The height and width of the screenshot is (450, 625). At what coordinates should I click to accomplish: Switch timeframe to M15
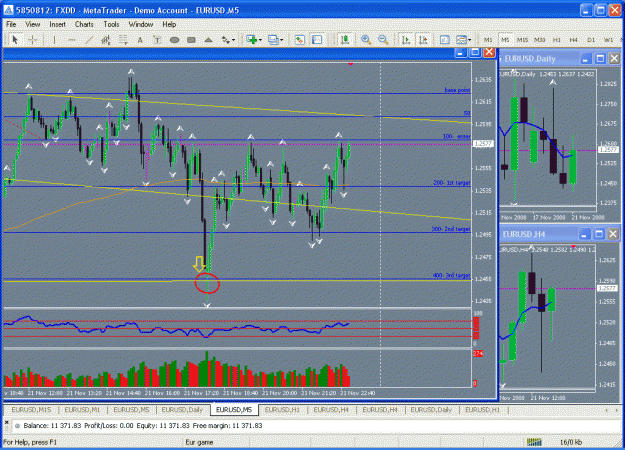(522, 40)
